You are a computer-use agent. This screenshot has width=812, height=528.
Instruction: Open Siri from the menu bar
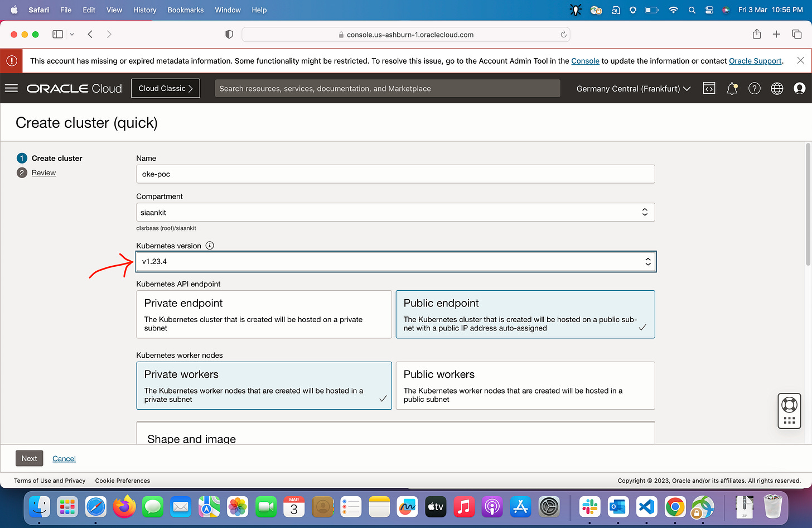point(726,10)
